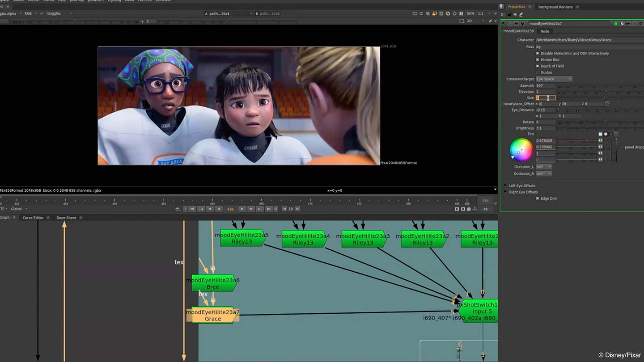Click the full-frame processing gear icon
This screenshot has height=362, width=644.
pyautogui.click(x=454, y=13)
